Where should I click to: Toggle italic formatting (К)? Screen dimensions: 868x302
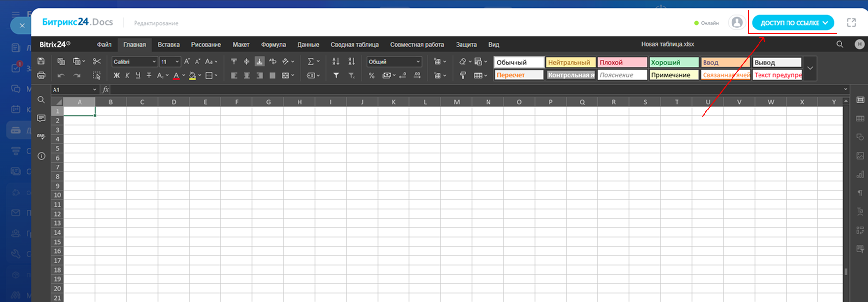click(x=127, y=75)
